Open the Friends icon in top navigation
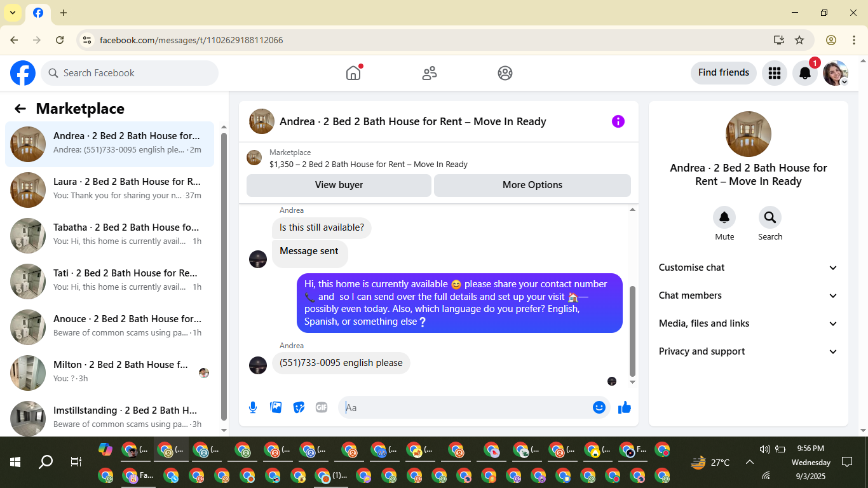The image size is (868, 488). [430, 73]
